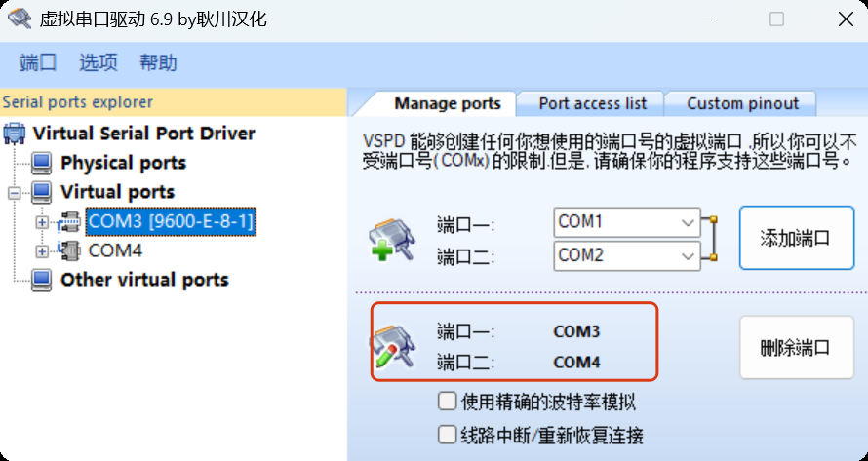Viewport: 868px width, 461px height.
Task: Minimize the window
Action: (x=709, y=19)
